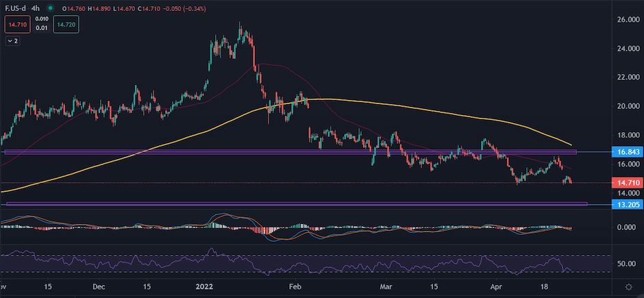Click the green market status dot
The width and height of the screenshot is (644, 298).
click(x=51, y=8)
